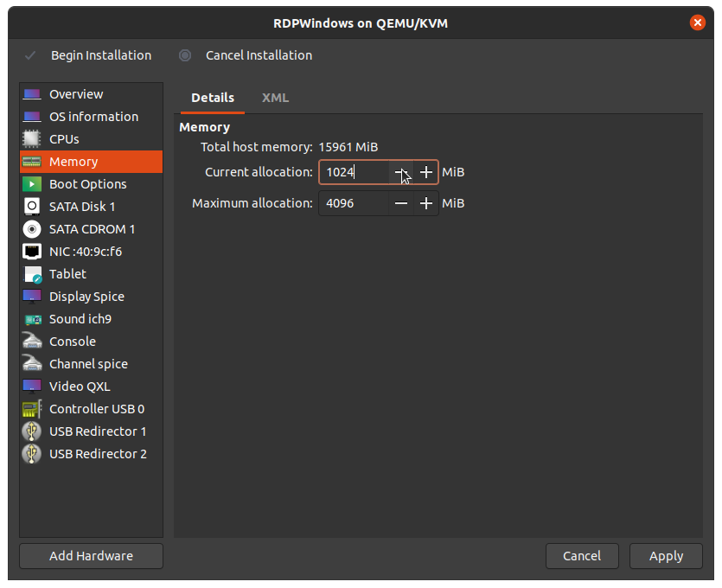Select the CPUs chip icon in sidebar
722x588 pixels.
tap(32, 139)
